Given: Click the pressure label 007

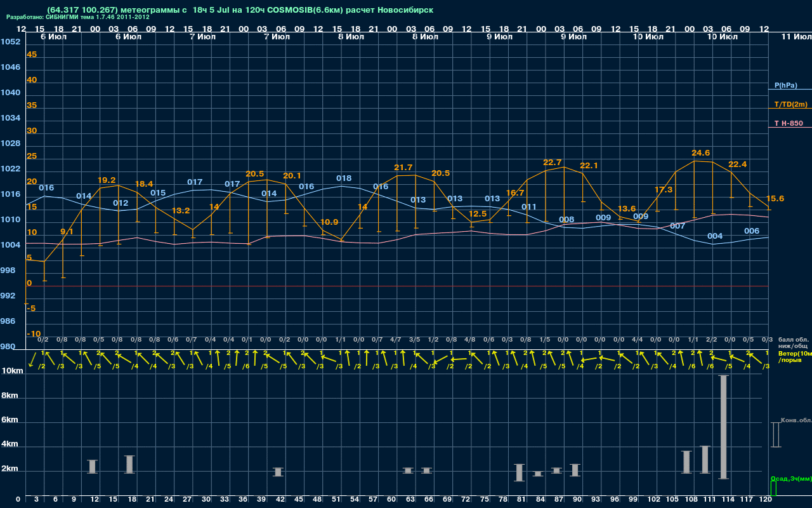Looking at the screenshot, I should tap(678, 225).
